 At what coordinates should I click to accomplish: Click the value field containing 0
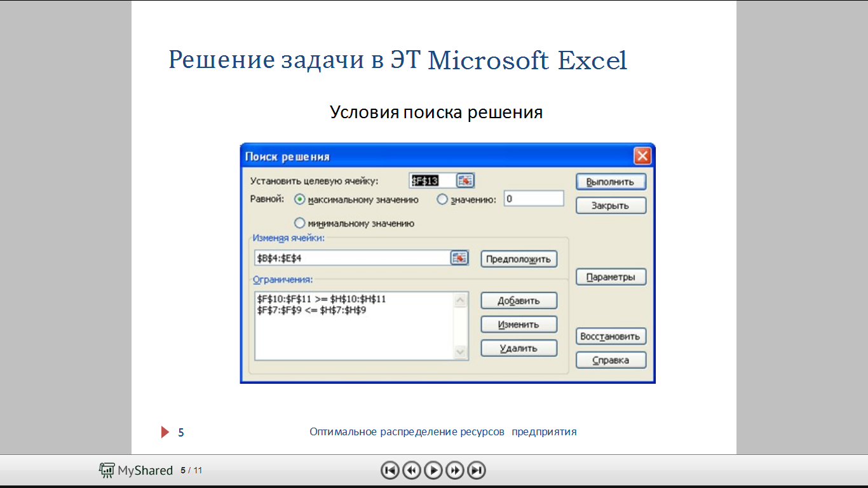tap(534, 199)
